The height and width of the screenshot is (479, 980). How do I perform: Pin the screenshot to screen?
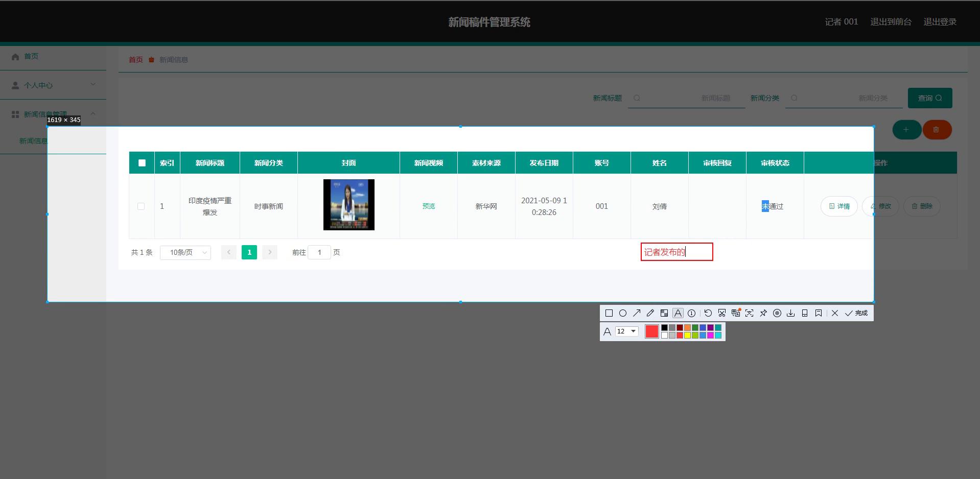point(763,313)
